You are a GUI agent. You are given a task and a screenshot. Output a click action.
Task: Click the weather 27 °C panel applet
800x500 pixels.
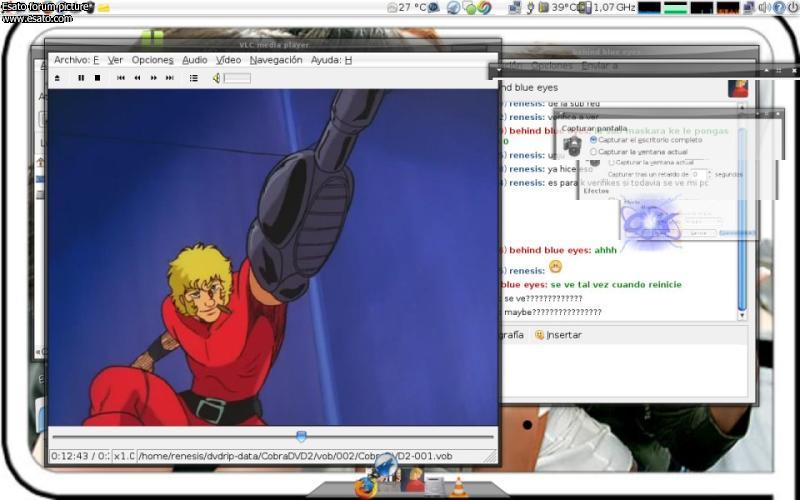tap(407, 8)
